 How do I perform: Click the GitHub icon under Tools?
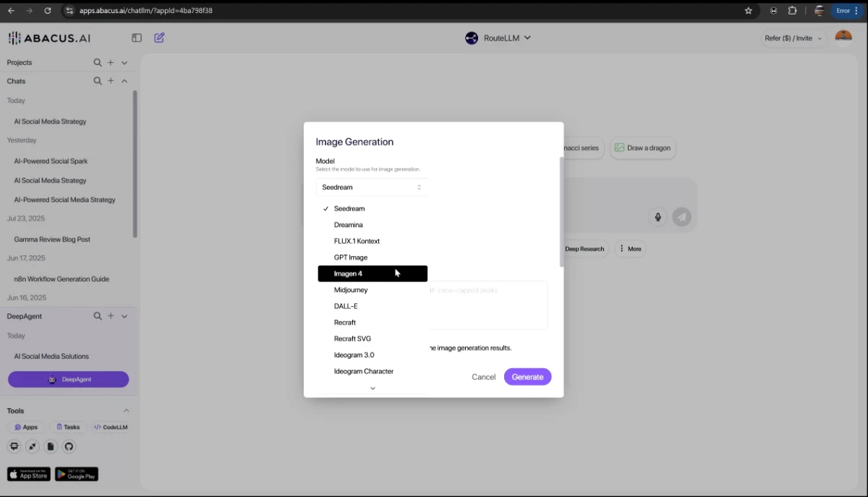coord(69,446)
